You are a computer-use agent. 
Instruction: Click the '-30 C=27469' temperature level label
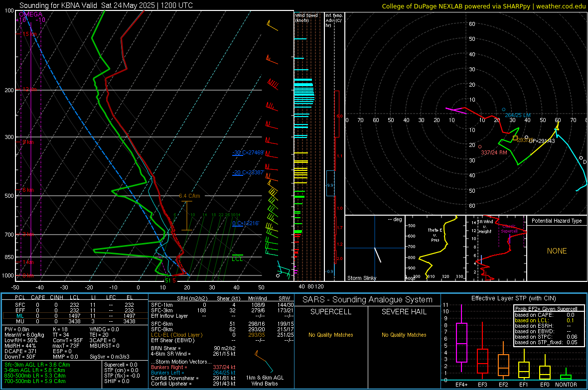click(248, 152)
